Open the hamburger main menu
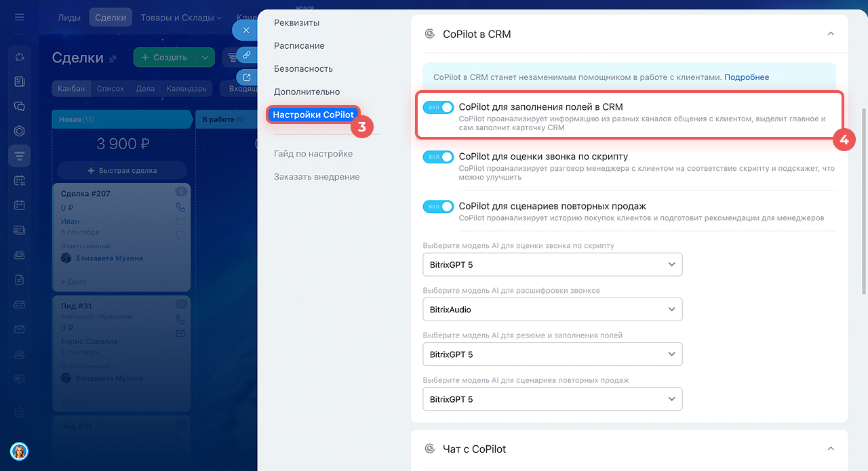 tap(19, 17)
